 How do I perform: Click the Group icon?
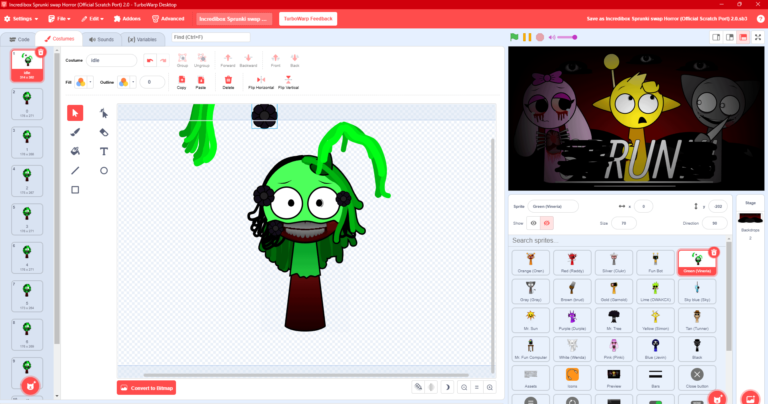(182, 60)
